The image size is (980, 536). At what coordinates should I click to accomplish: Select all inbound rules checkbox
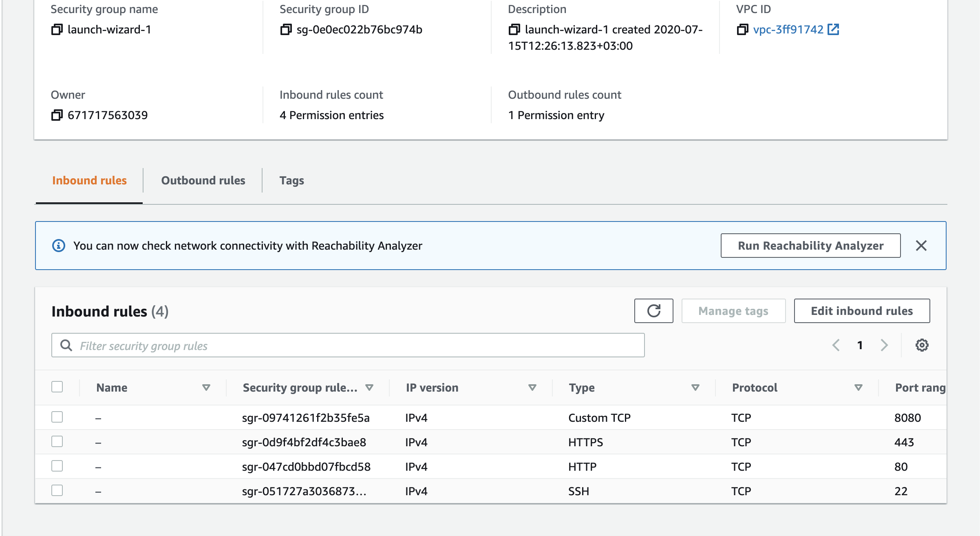[57, 387]
